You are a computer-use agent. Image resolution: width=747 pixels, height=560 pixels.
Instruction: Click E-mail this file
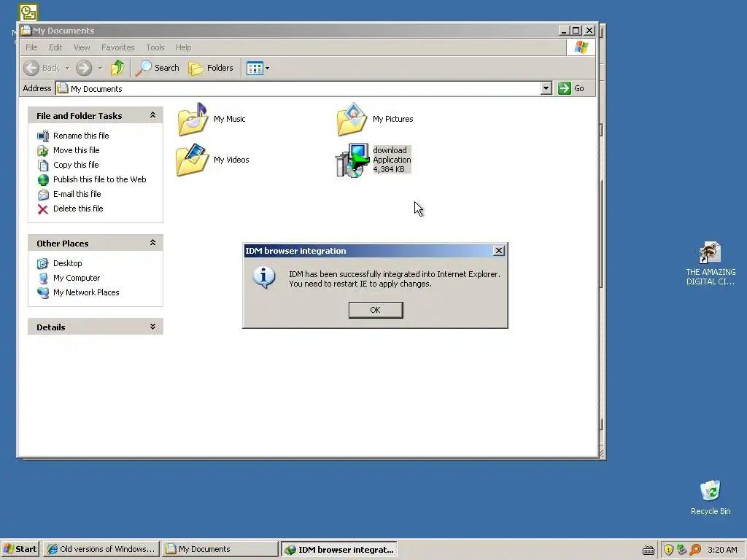77,194
